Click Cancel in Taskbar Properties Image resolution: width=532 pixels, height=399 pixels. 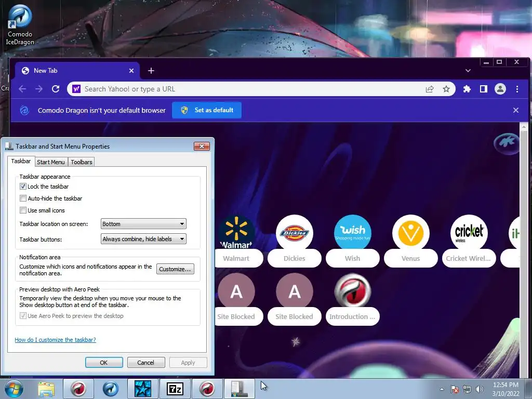(146, 362)
